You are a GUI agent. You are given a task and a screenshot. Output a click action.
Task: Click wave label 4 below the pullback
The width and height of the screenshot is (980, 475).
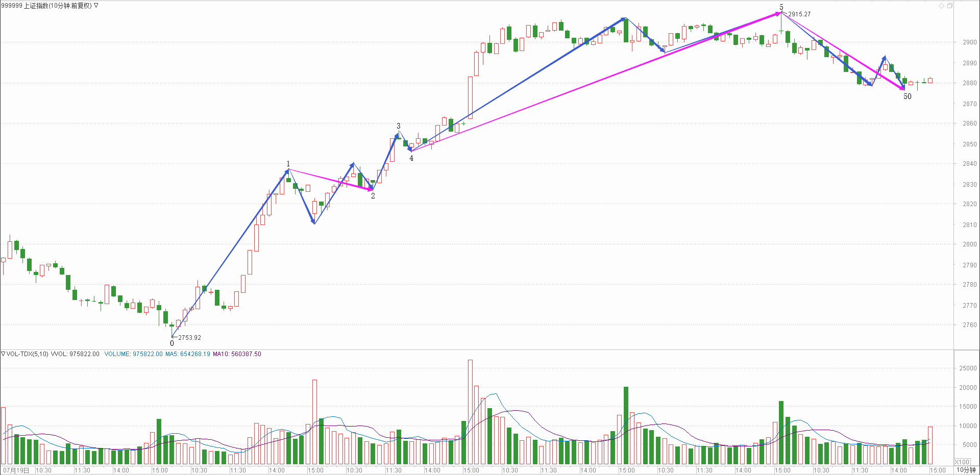411,158
